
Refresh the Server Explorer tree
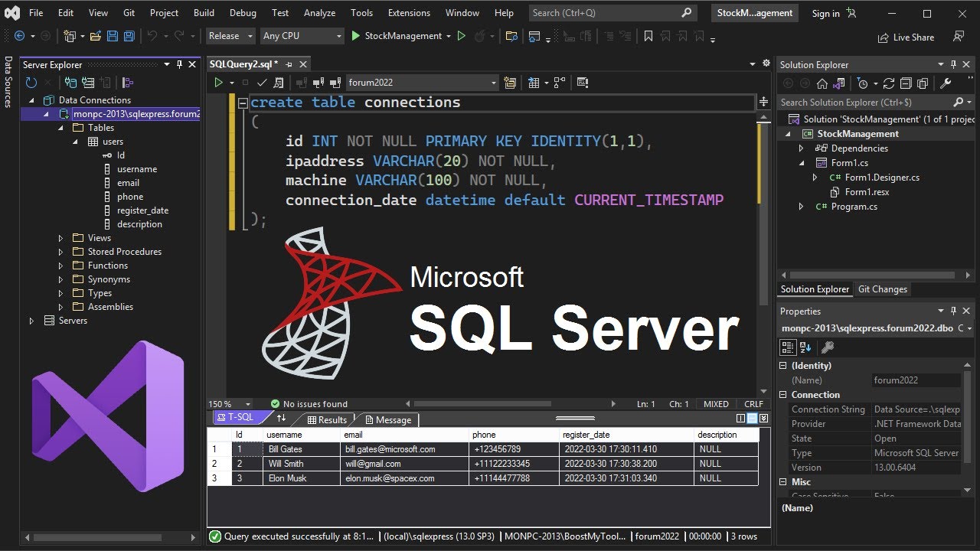tap(32, 83)
